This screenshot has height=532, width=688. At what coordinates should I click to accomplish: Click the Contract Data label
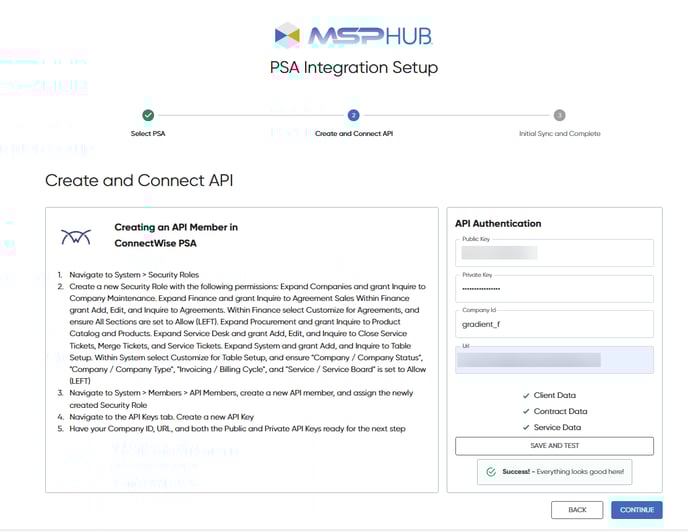[x=560, y=412]
